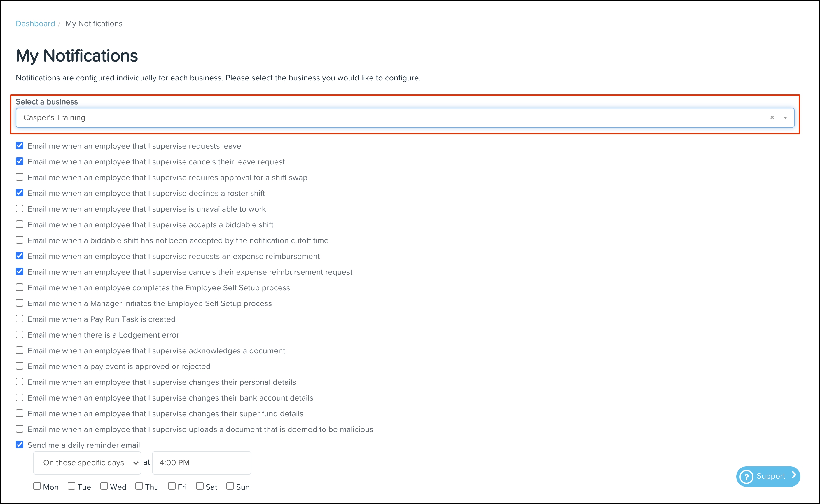Enable the Lodgement error email checkbox
Viewport: 820px width, 504px height.
(x=20, y=334)
